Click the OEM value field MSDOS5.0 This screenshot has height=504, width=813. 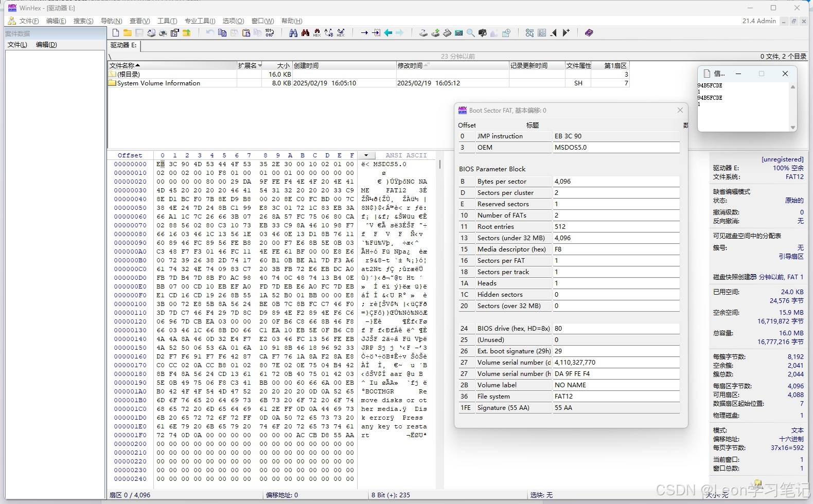pos(616,148)
